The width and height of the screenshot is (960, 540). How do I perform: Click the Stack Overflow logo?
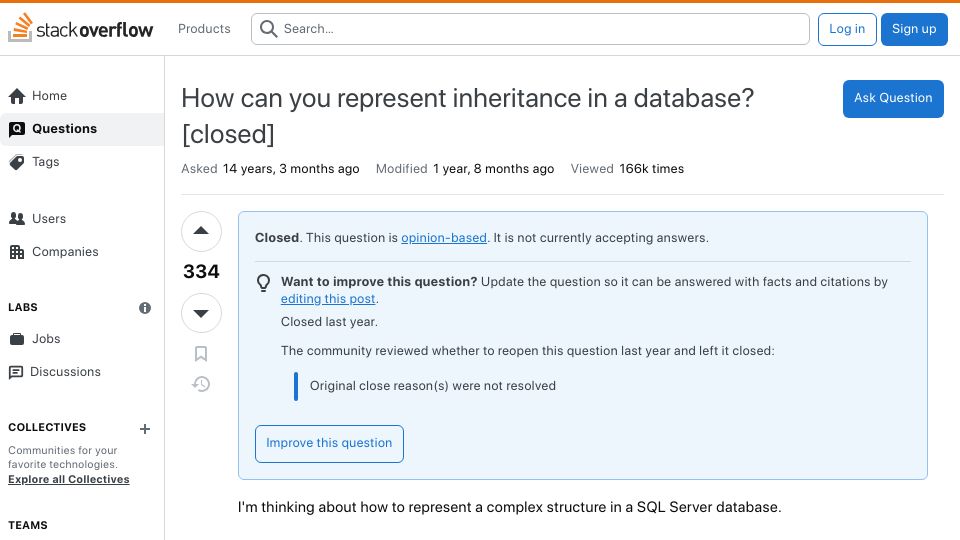click(x=80, y=28)
